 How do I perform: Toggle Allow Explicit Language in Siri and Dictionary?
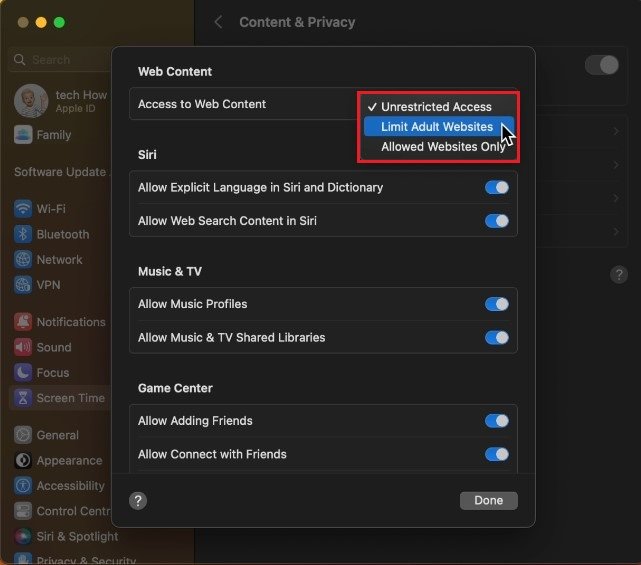pyautogui.click(x=497, y=188)
